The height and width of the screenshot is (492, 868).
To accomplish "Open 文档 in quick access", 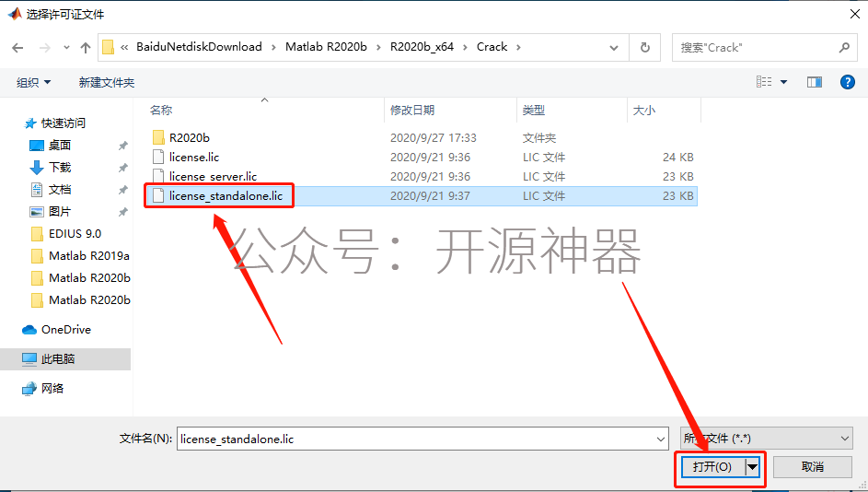I will (x=59, y=190).
